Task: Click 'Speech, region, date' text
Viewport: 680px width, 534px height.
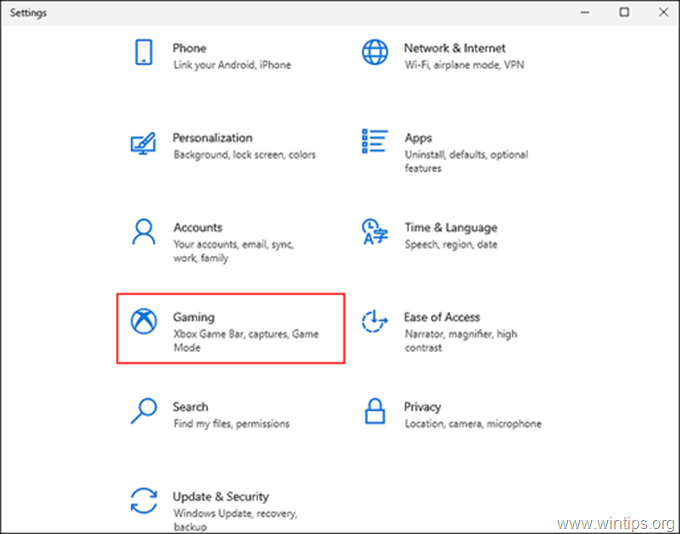Action: [451, 245]
